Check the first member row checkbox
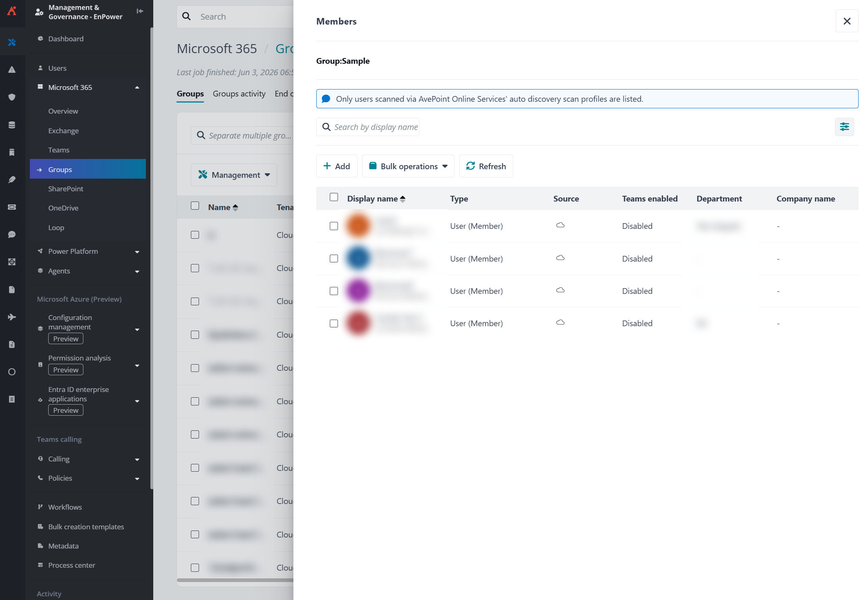 334,226
